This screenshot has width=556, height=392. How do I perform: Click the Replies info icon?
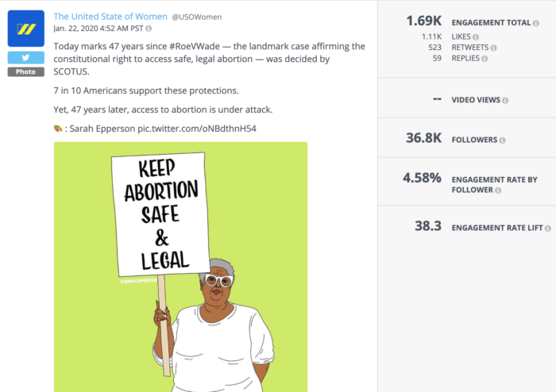point(486,58)
